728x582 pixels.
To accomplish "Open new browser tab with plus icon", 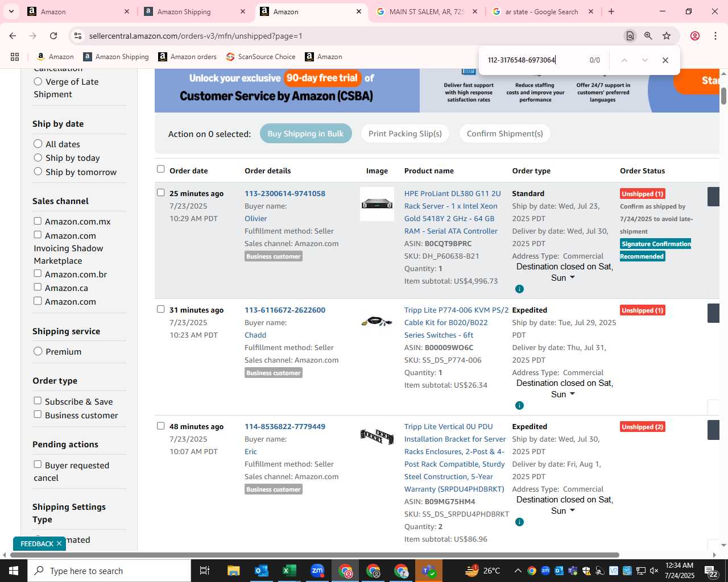I will (611, 11).
